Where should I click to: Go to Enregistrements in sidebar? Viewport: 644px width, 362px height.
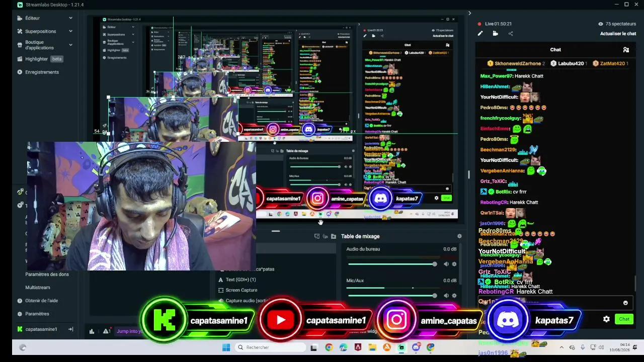point(42,72)
